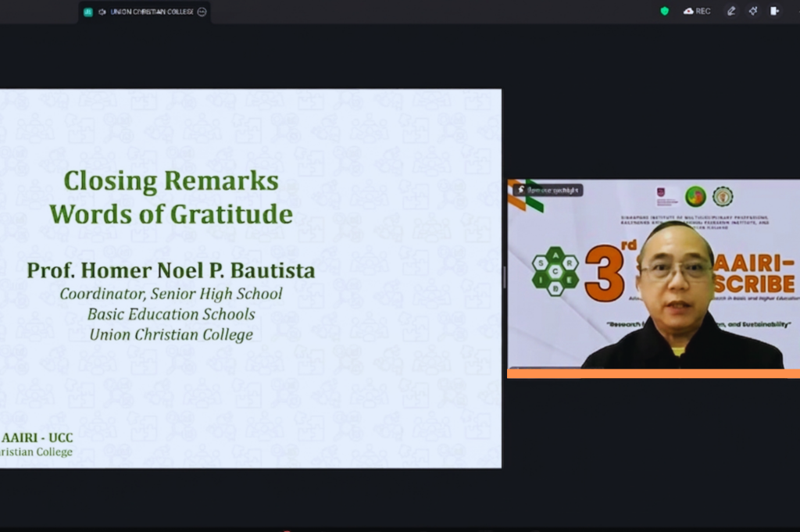The height and width of the screenshot is (532, 800).
Task: Open the annotation pen tool
Action: [x=731, y=11]
